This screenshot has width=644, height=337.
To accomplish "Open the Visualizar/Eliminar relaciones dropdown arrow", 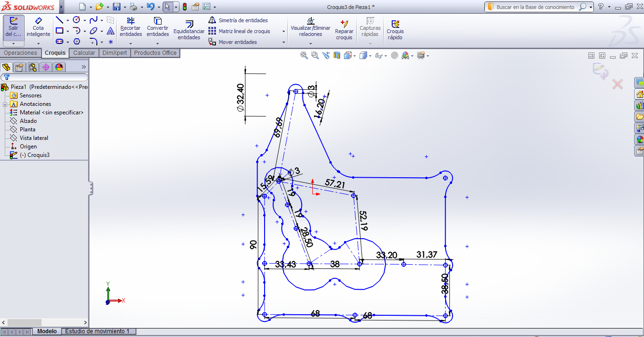I will point(310,43).
